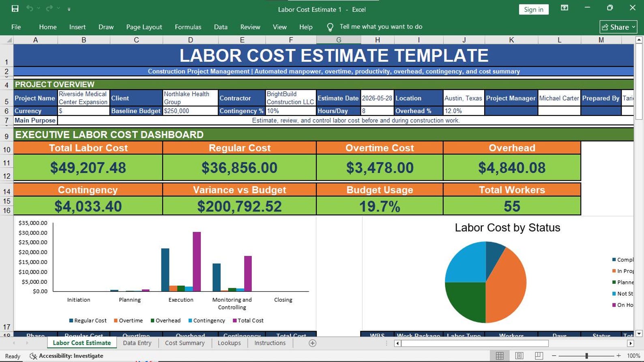
Task: Click the 2026-05-28 estimate date cell
Action: click(377, 98)
